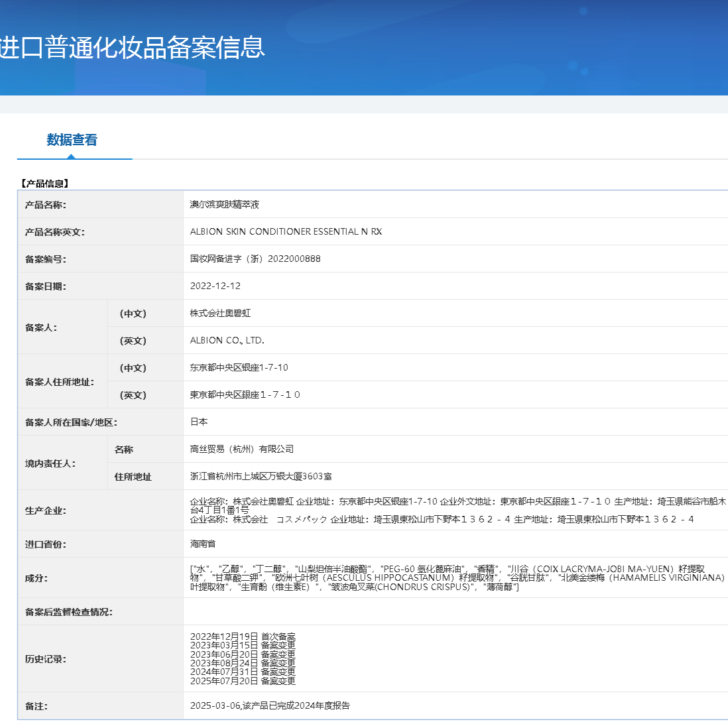Click ALBION SKIN CONDITIONER ESSENTIAL N RX text

click(277, 231)
